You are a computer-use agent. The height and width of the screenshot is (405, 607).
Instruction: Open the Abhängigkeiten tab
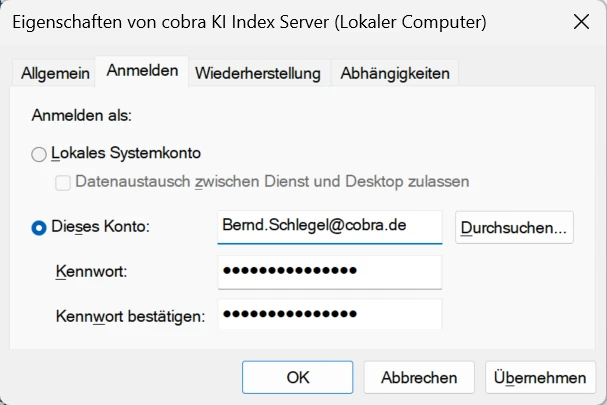[395, 73]
